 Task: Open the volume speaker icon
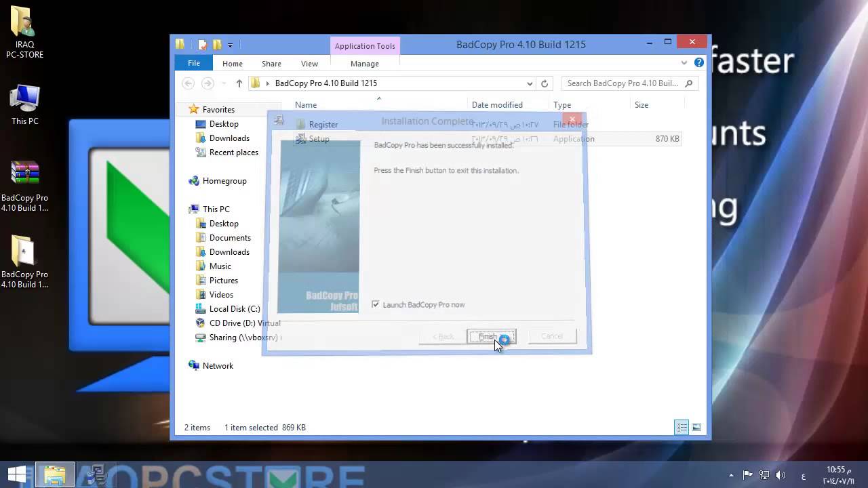[x=781, y=475]
